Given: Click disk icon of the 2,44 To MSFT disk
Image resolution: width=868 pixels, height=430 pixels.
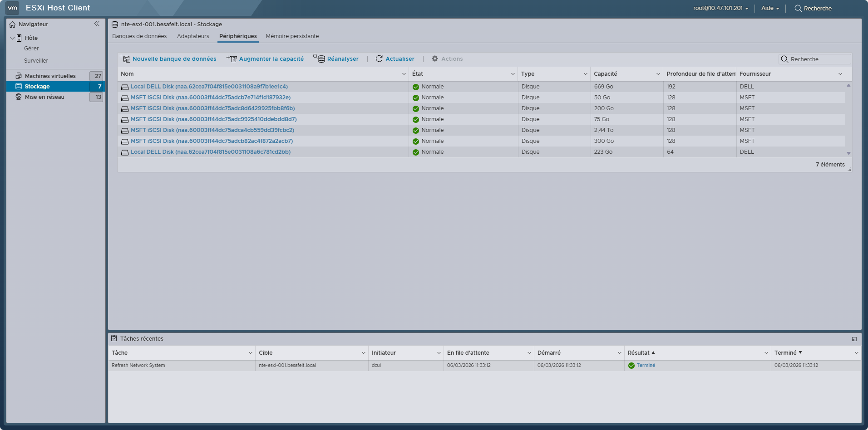Looking at the screenshot, I should click(125, 131).
